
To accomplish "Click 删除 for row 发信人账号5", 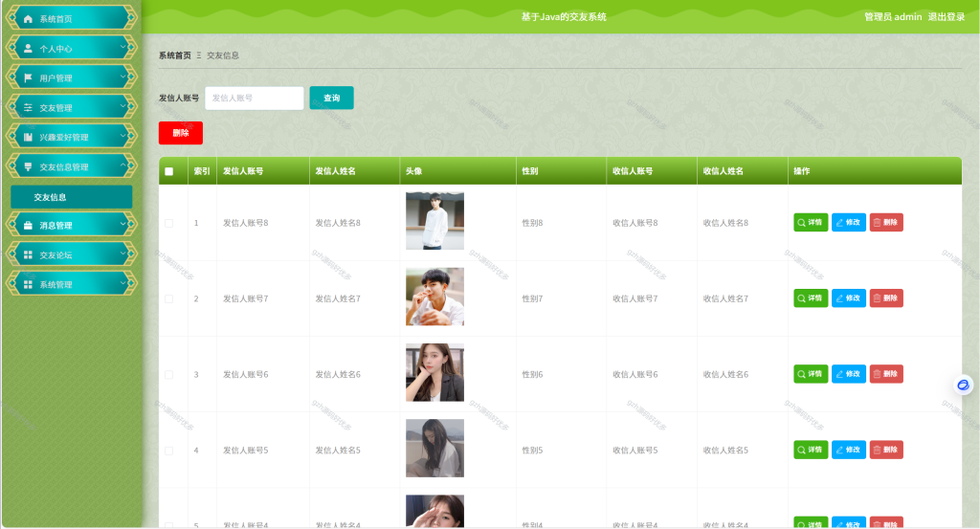I will [886, 450].
